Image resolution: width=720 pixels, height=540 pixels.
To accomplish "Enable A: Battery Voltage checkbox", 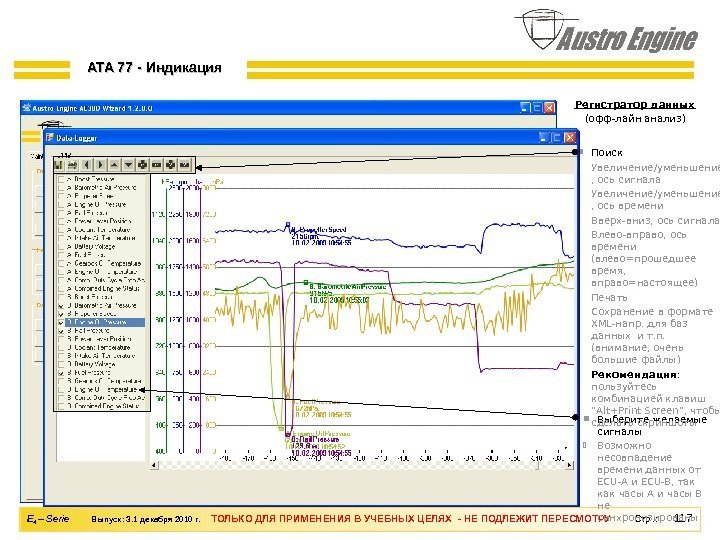I will pyautogui.click(x=61, y=247).
